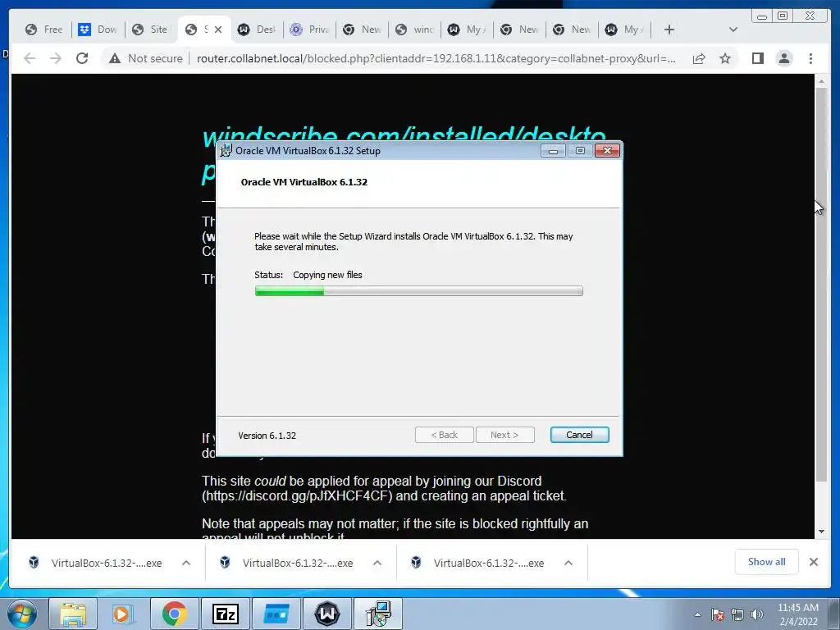The image size is (840, 630).
Task: Open the Not secure site info
Action: click(145, 58)
